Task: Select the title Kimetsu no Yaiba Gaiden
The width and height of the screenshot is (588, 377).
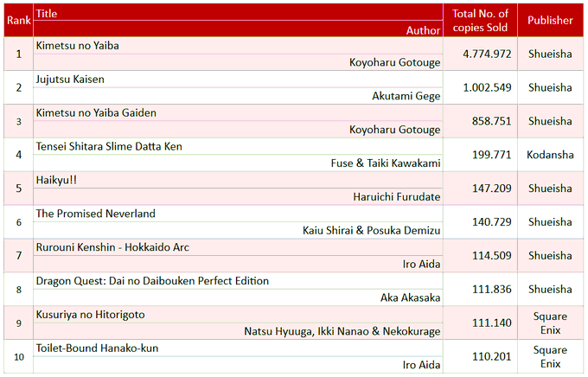Action: (x=96, y=113)
